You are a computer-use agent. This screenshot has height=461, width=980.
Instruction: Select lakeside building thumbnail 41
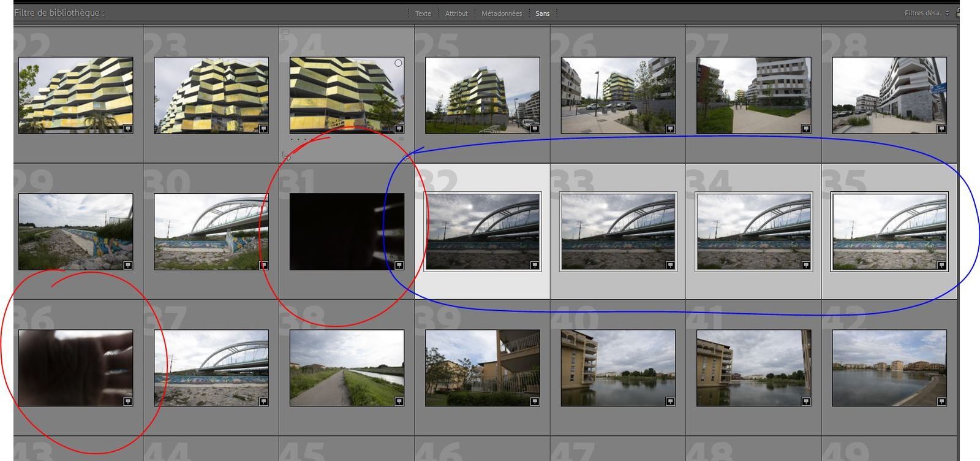pyautogui.click(x=754, y=368)
